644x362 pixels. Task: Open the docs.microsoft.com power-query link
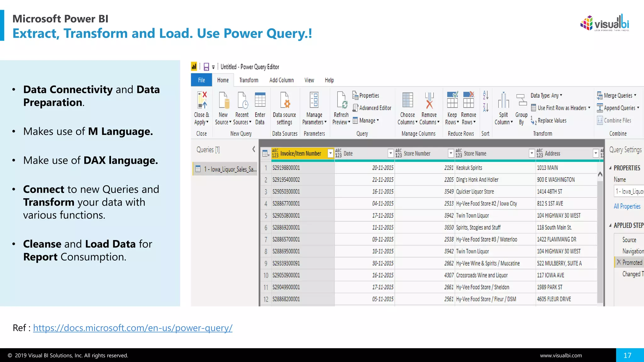pyautogui.click(x=133, y=328)
